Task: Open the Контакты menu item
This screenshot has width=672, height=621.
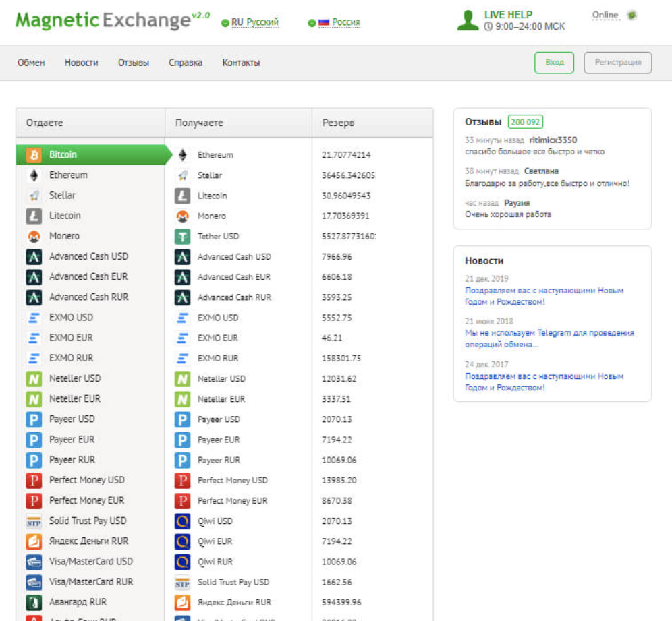Action: (x=241, y=63)
